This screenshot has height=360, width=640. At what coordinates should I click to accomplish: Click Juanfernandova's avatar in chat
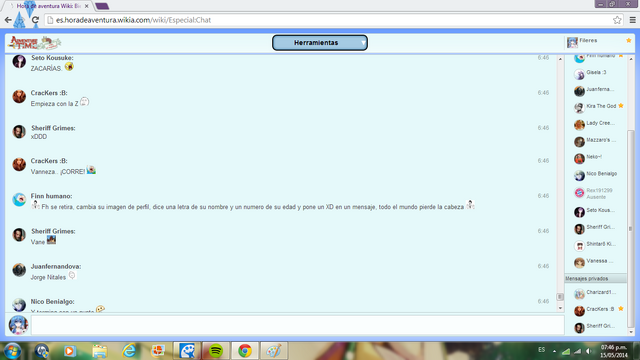point(19,270)
